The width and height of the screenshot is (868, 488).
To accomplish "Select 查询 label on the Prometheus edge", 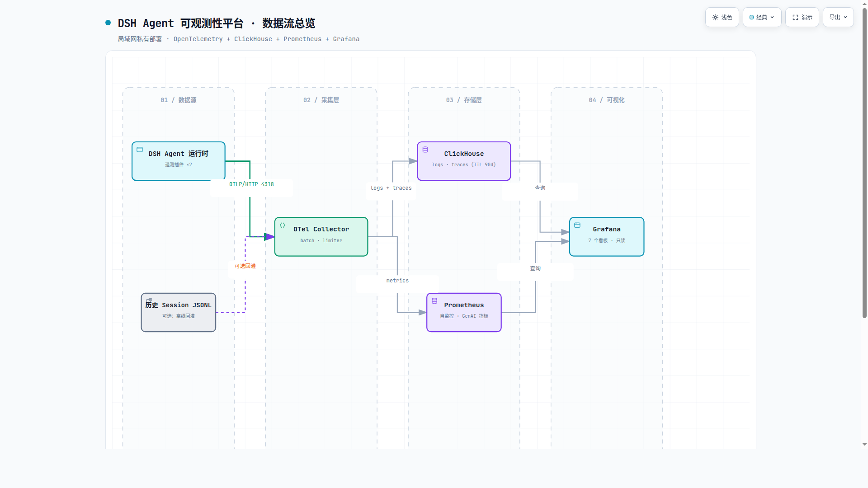I will click(535, 268).
